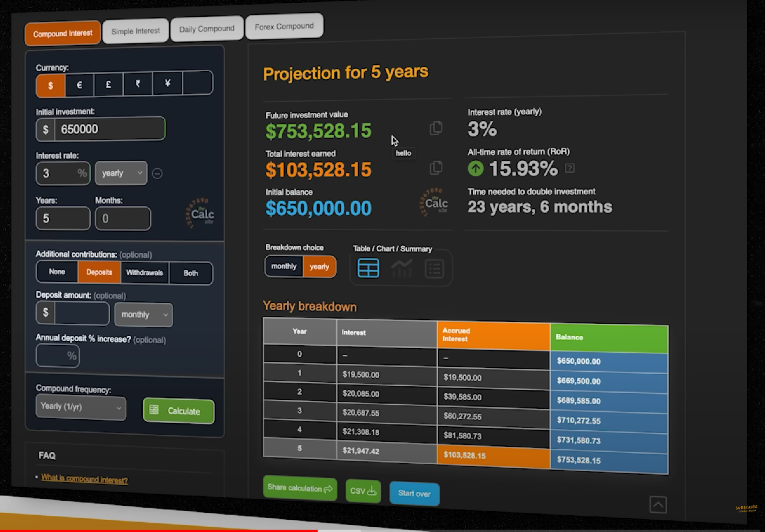Focus the Months field
The image size is (765, 532).
click(x=123, y=219)
